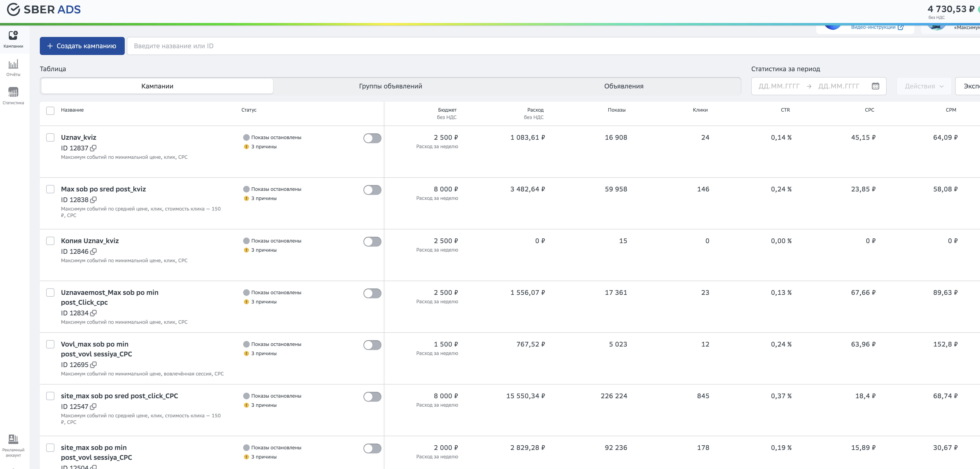Open calendar icon in date range field
Image resolution: width=980 pixels, height=469 pixels.
(875, 86)
